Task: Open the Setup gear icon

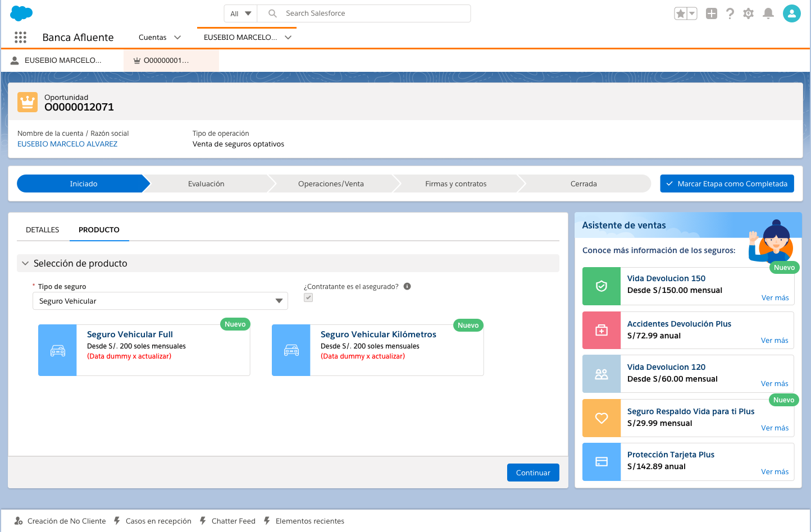Action: point(748,13)
